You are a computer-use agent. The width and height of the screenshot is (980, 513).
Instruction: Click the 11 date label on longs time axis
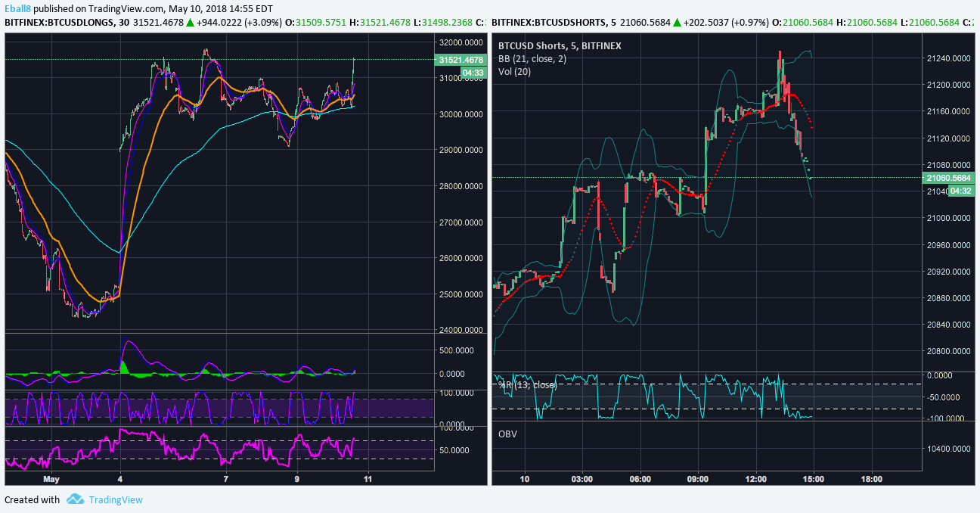(x=367, y=479)
